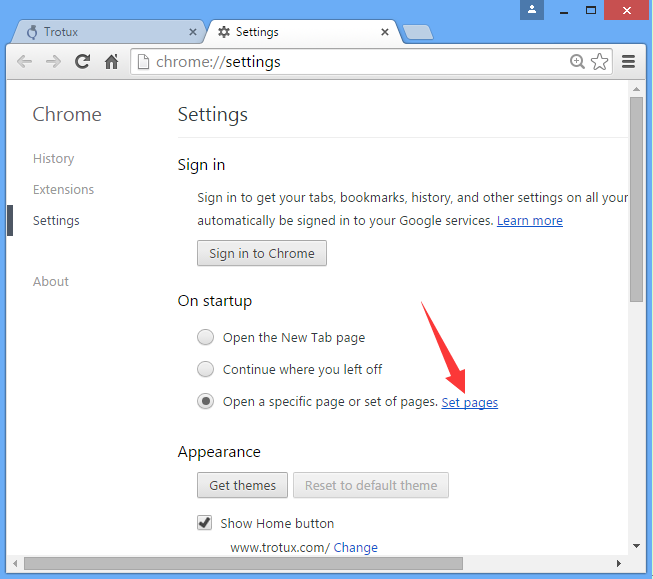Screen dimensions: 653x579
Task: Uncheck the Show Home button checkbox
Action: coord(205,523)
